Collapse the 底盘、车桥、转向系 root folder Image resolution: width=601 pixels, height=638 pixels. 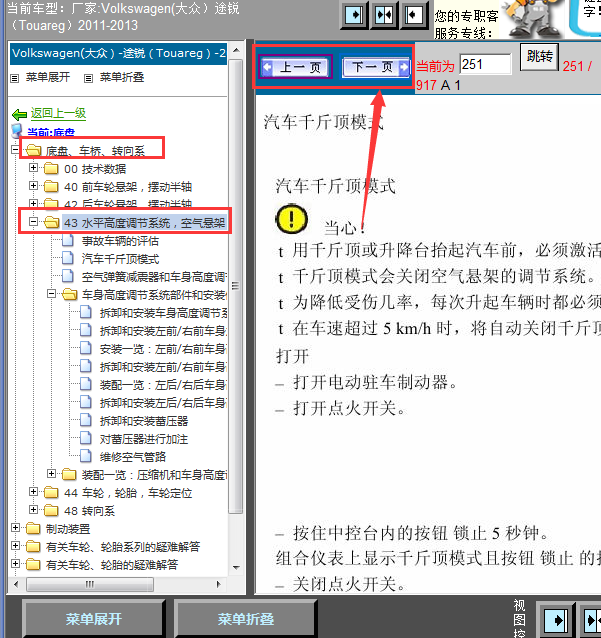pos(15,149)
